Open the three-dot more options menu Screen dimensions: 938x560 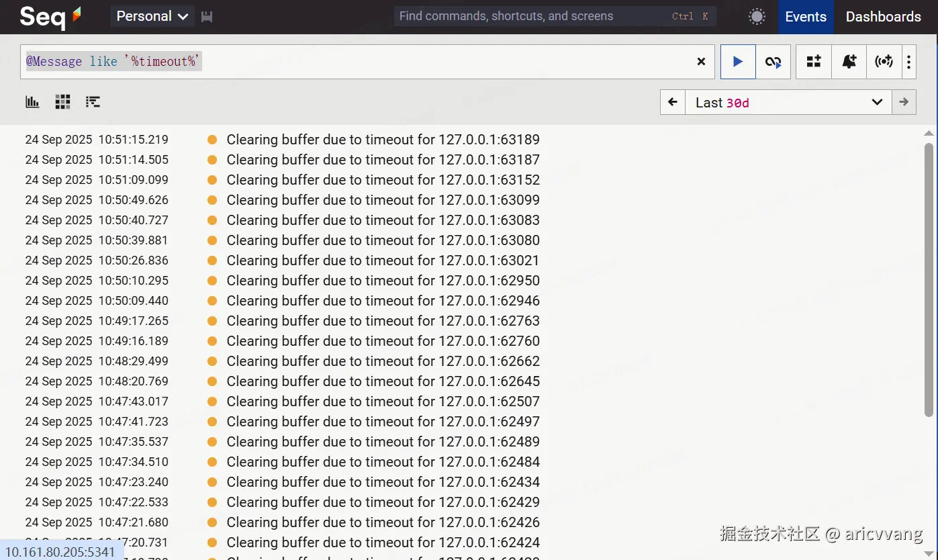908,62
